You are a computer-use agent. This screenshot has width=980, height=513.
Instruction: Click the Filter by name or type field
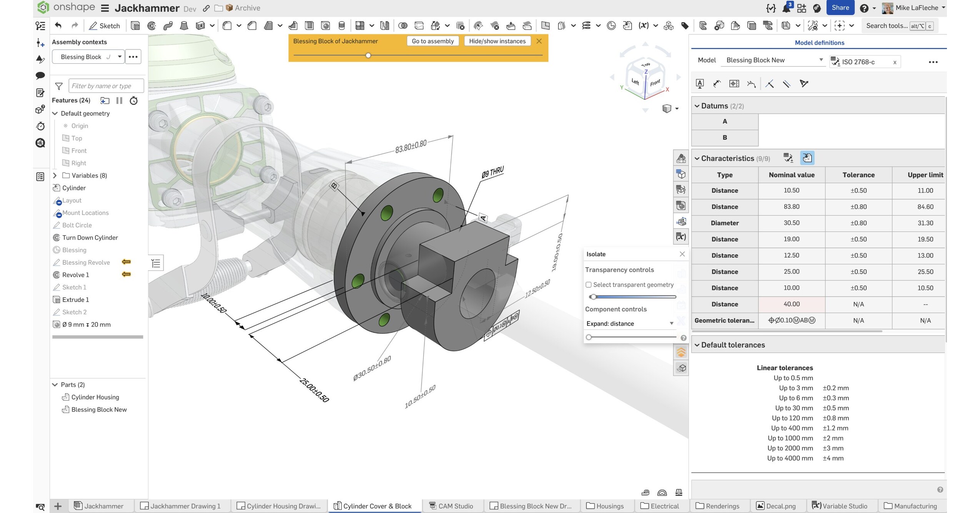point(106,86)
